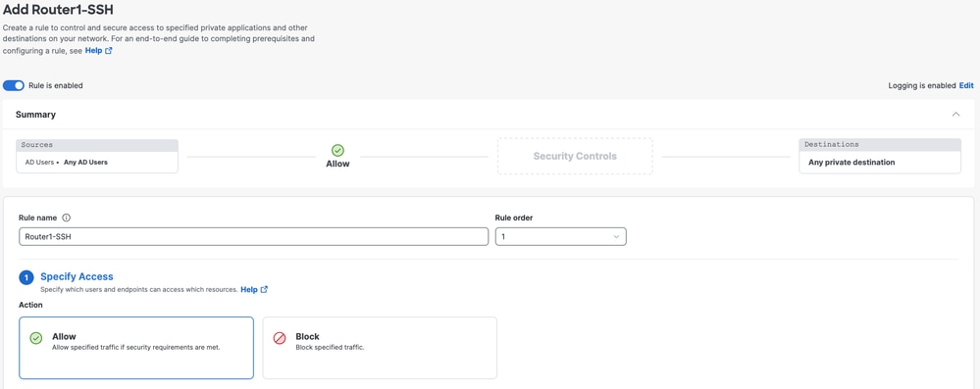
Task: Open Help link under Specify Access
Action: [249, 290]
